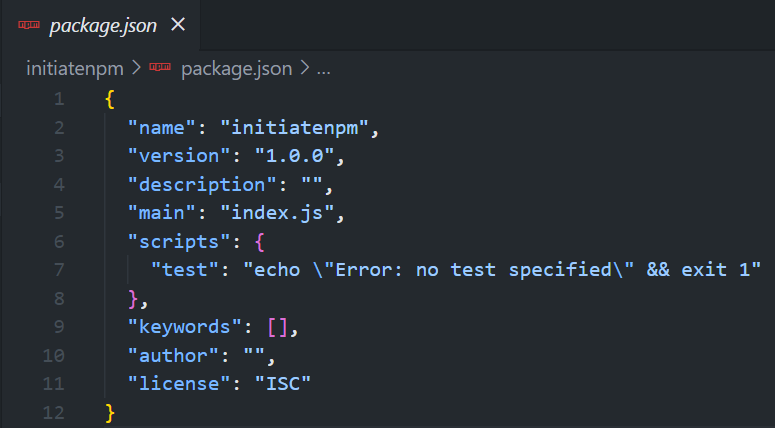Click the "ISC" license value

(283, 384)
